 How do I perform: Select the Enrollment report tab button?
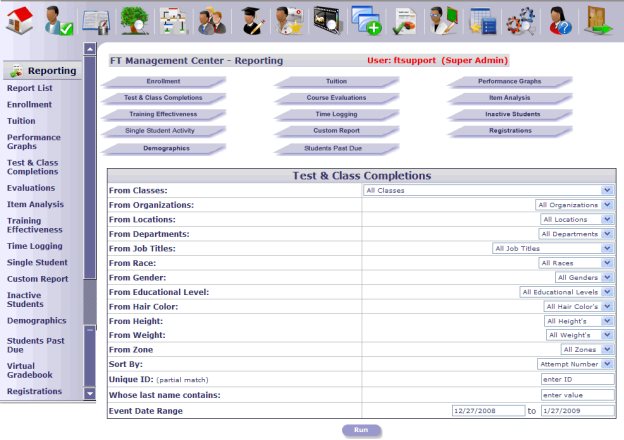pos(164,82)
